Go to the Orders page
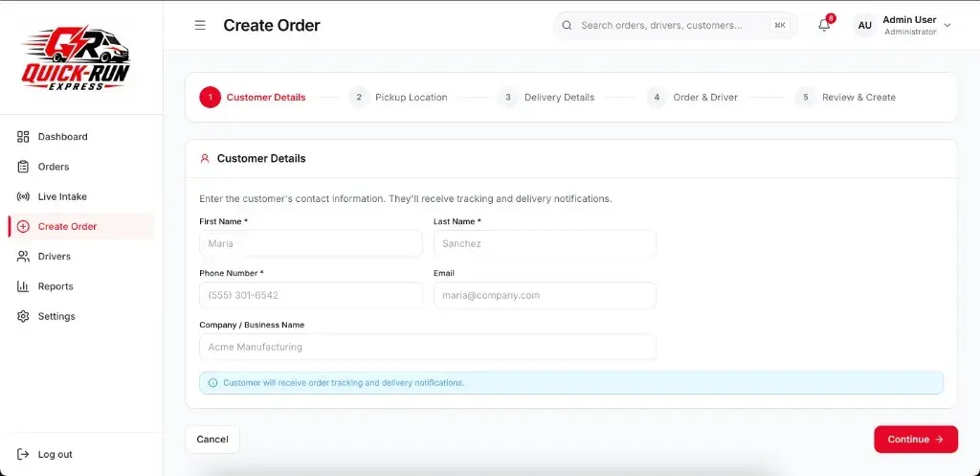Screen dimensions: 980x476 (81, 167)
